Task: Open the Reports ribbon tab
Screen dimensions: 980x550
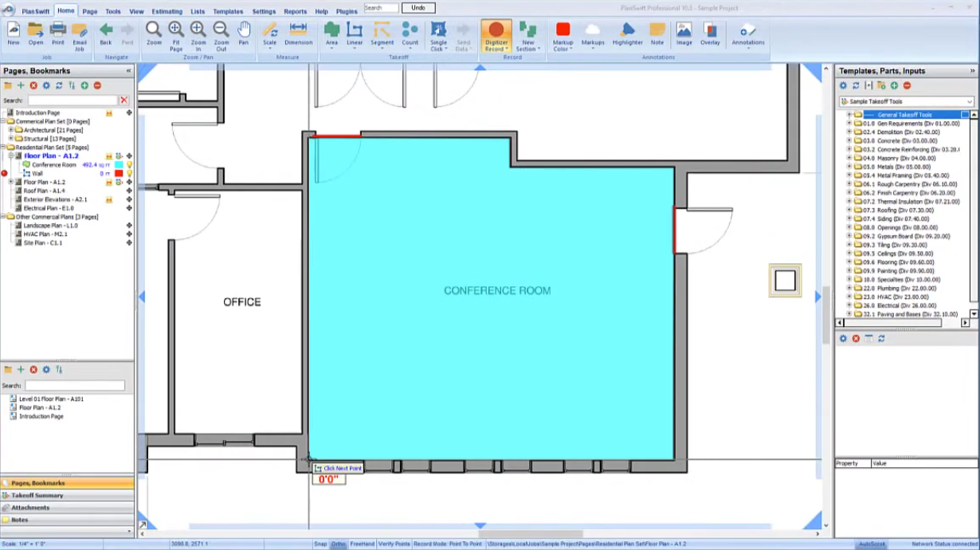Action: pyautogui.click(x=295, y=11)
